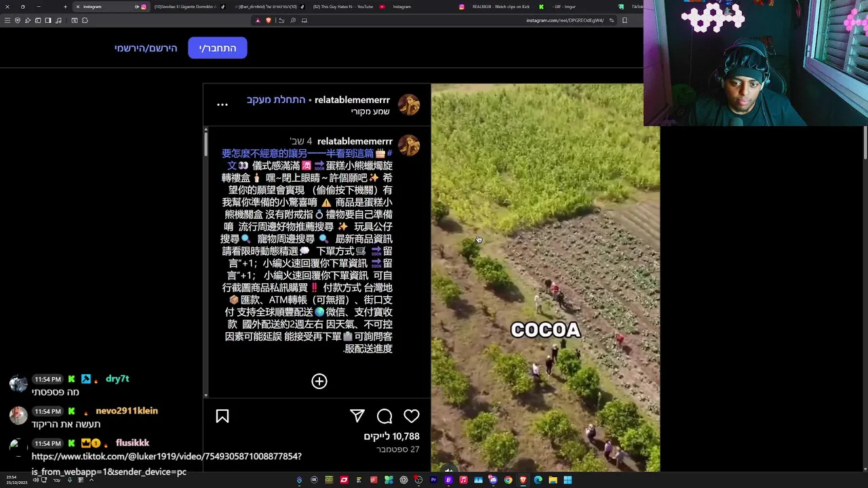This screenshot has width=868, height=488.
Task: Click the sign up link (הירשם/הירשמי)
Action: 146,48
